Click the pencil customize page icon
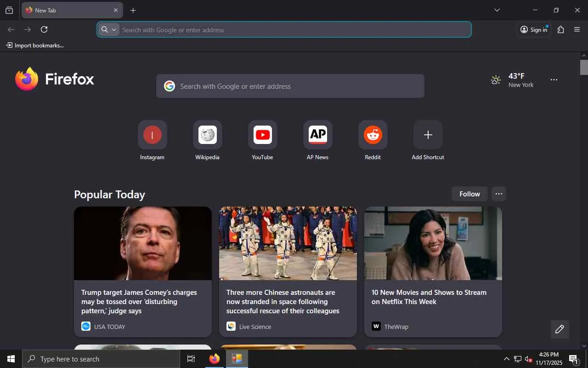Image resolution: width=588 pixels, height=368 pixels. [x=560, y=329]
